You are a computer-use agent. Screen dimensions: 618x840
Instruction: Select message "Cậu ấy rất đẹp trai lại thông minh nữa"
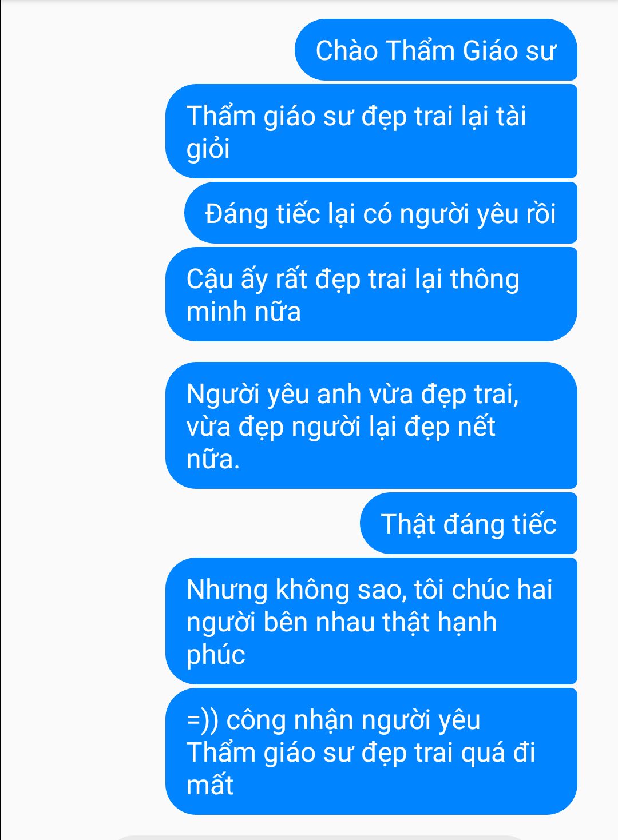click(x=371, y=294)
